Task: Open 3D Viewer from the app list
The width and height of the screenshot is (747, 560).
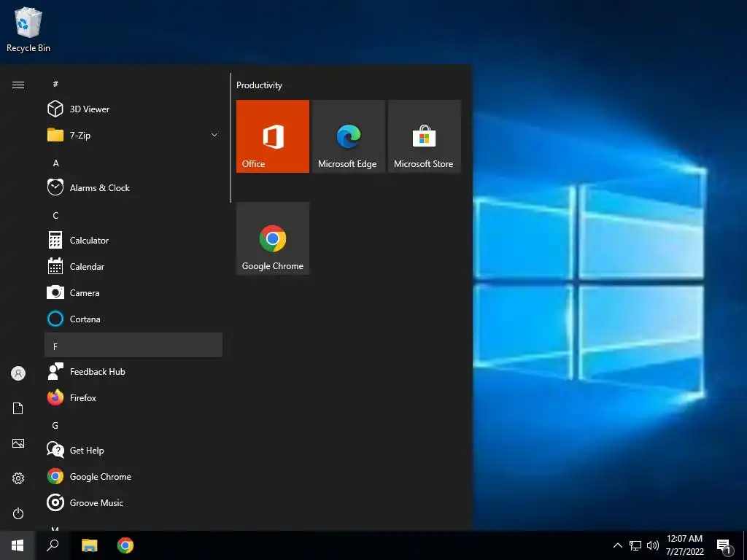Action: click(x=133, y=109)
